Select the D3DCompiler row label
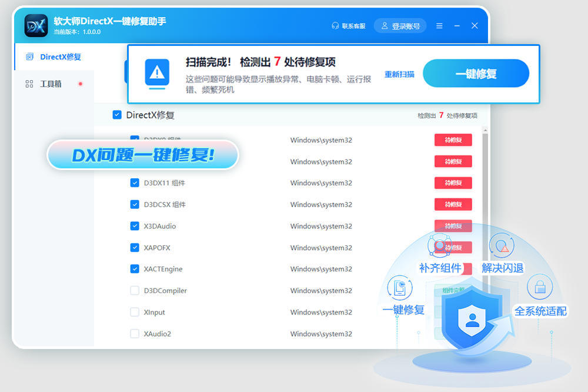 tap(165, 291)
